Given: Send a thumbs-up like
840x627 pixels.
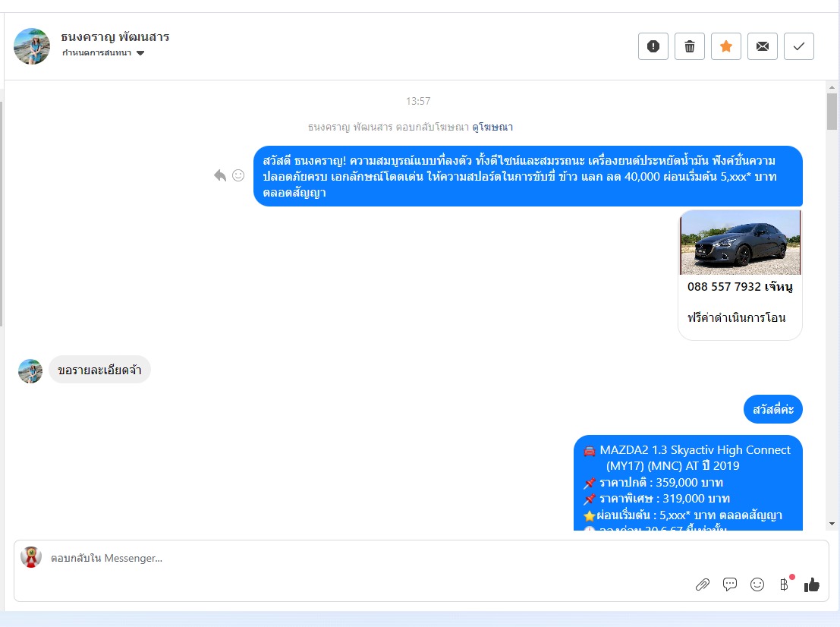Looking at the screenshot, I should coord(812,584).
